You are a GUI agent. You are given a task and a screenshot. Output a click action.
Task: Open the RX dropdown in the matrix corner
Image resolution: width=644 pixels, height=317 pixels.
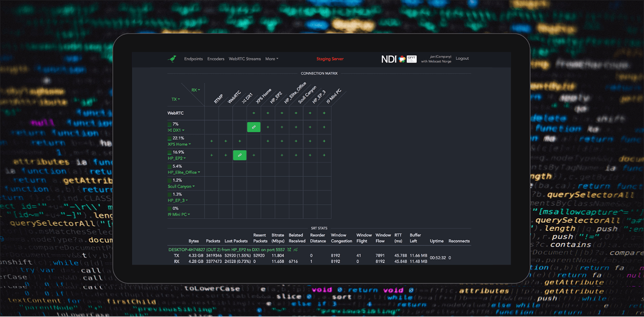click(x=196, y=90)
